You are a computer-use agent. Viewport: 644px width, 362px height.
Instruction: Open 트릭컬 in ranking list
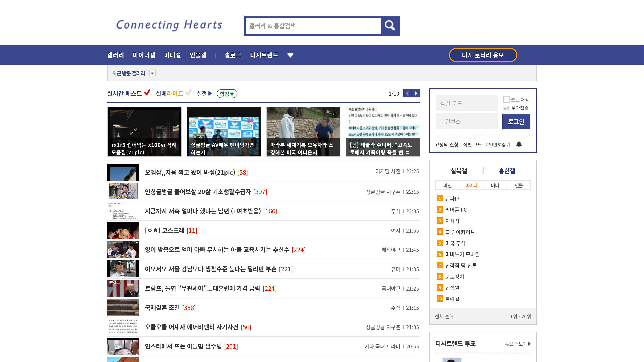click(x=452, y=299)
